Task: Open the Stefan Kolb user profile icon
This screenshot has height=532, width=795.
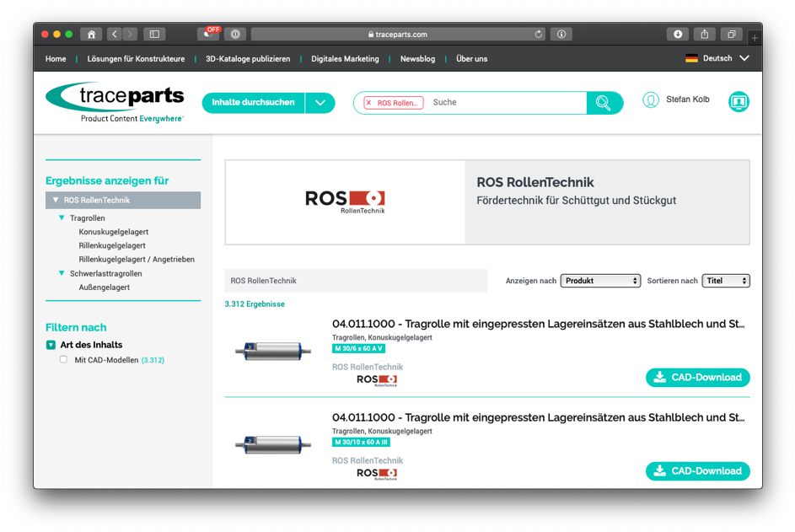Action: point(651,100)
